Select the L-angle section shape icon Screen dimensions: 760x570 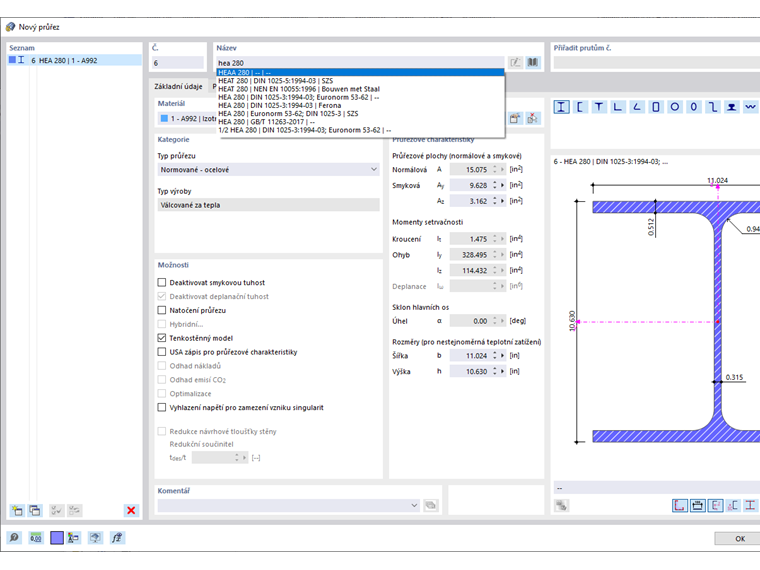click(618, 107)
